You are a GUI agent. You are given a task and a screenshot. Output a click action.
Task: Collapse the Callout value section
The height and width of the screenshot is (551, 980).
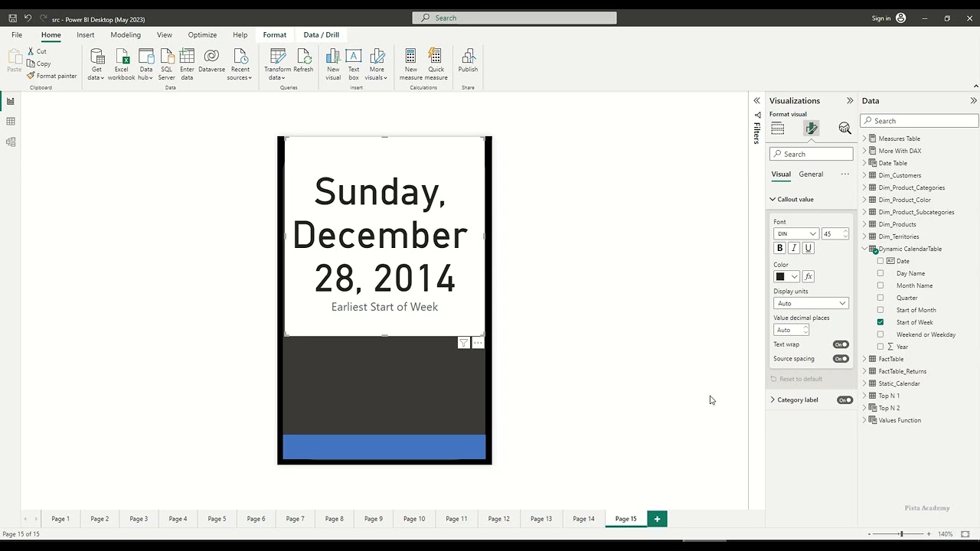point(773,200)
